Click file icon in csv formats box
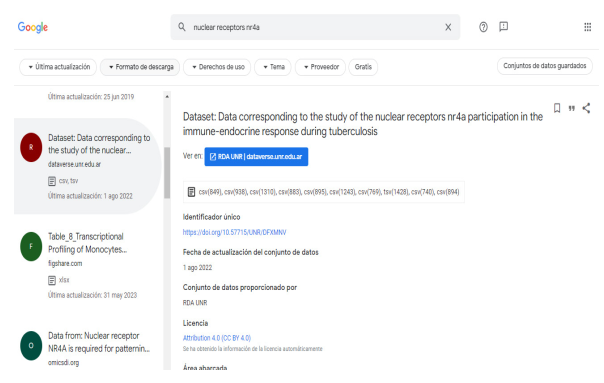 point(191,192)
